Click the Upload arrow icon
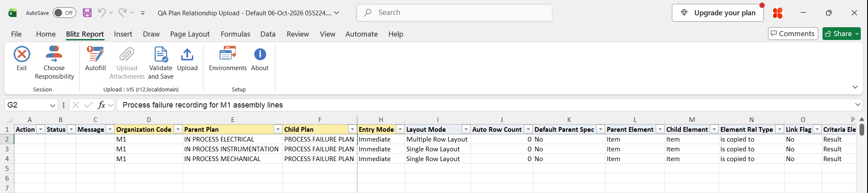The image size is (868, 193). [187, 54]
